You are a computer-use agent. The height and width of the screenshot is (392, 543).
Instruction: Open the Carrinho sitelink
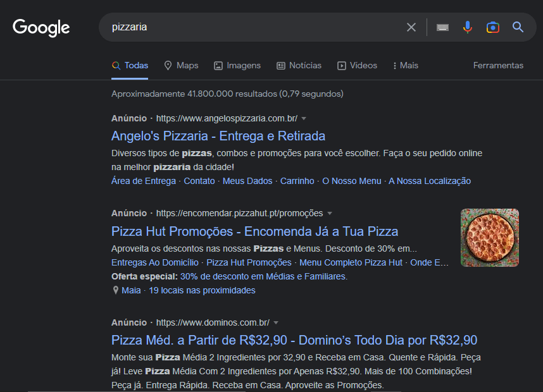pyautogui.click(x=297, y=181)
